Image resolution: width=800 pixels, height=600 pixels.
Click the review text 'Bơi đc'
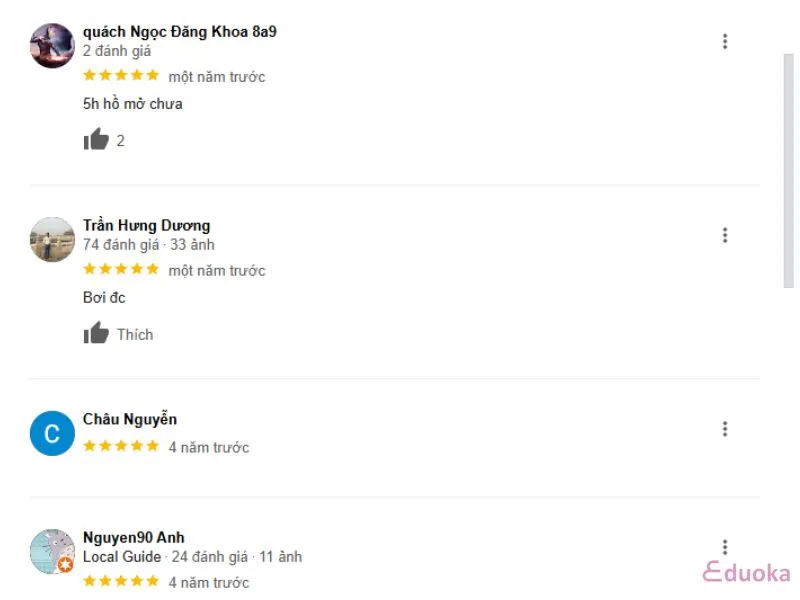pyautogui.click(x=103, y=297)
